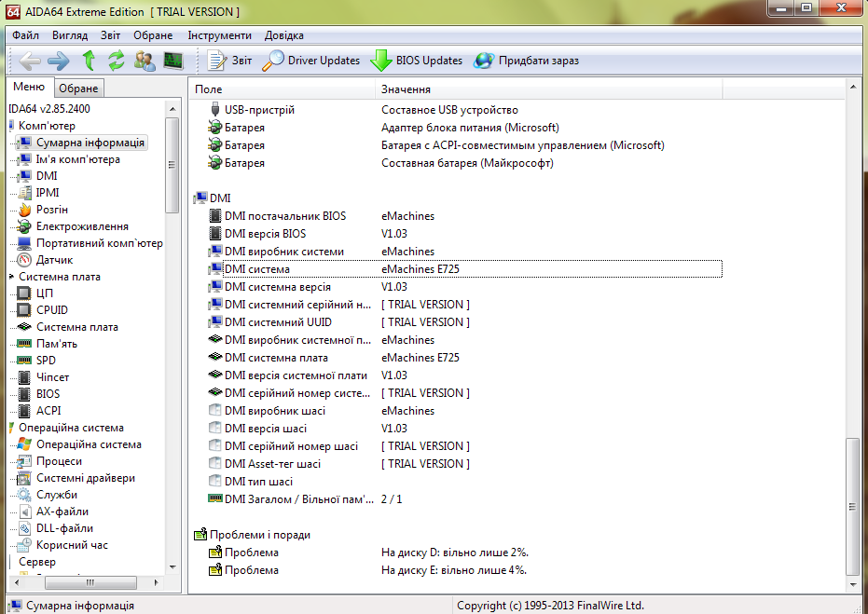Select the USB-пристрій row
Image resolution: width=868 pixels, height=614 pixels.
pos(464,110)
